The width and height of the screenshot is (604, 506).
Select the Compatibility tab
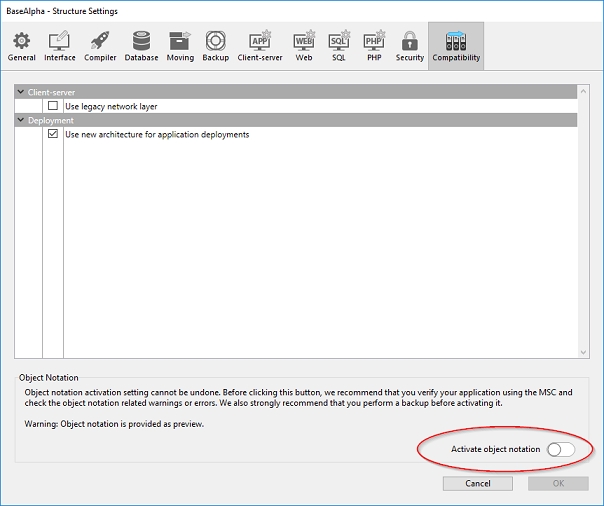pos(456,45)
